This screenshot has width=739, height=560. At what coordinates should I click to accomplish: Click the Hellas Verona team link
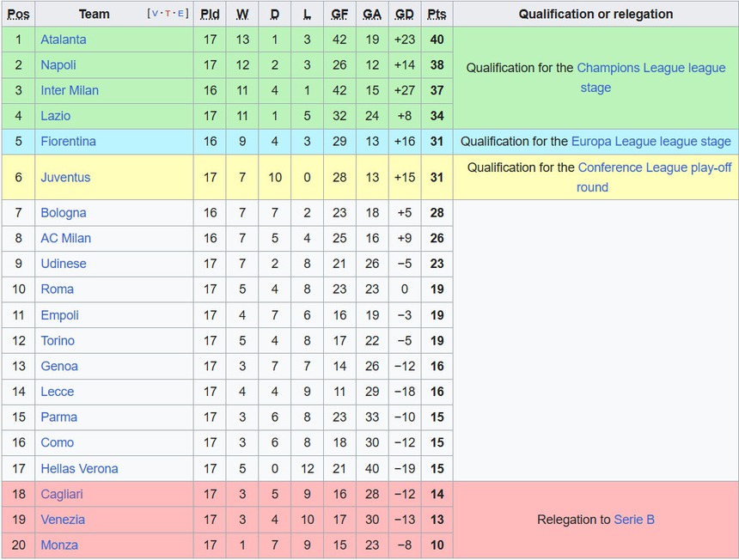pyautogui.click(x=79, y=469)
